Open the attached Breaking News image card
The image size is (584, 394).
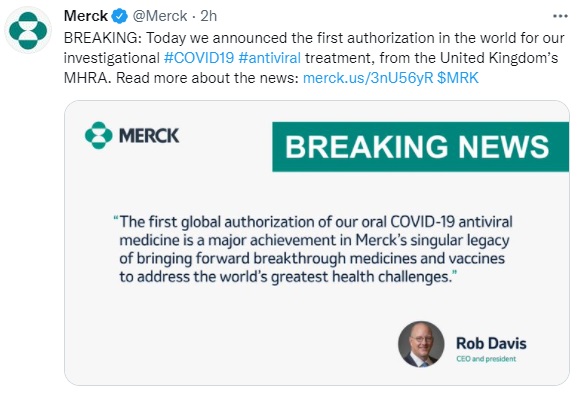tap(317, 243)
